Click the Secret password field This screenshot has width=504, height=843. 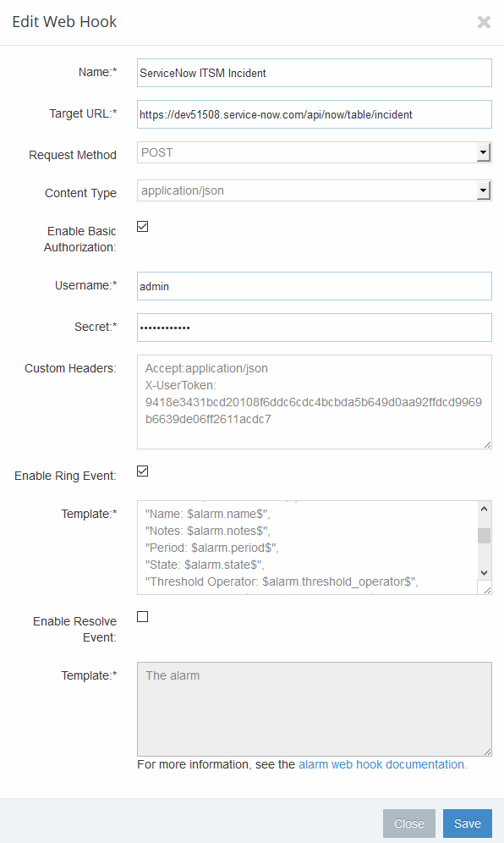[315, 328]
